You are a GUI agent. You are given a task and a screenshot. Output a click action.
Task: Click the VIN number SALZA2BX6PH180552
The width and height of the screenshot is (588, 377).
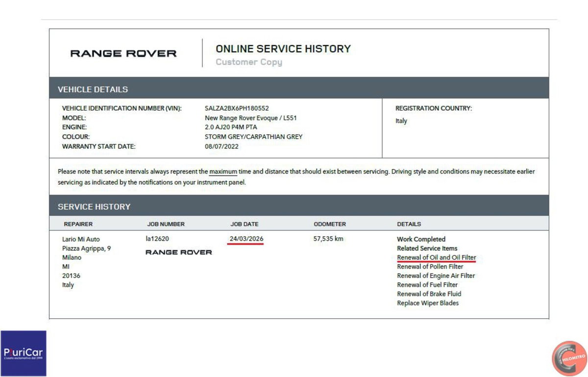click(x=237, y=108)
